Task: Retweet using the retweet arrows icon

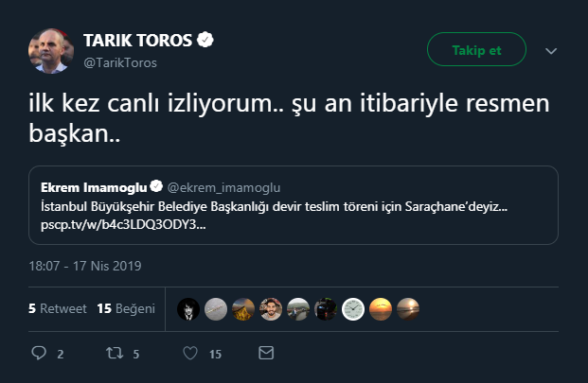Action: pos(113,354)
